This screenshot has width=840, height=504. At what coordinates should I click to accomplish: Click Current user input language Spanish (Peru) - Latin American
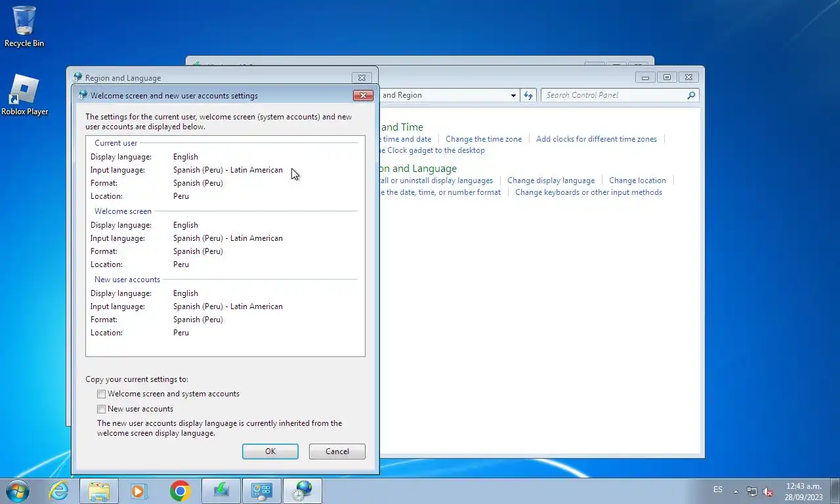(228, 170)
